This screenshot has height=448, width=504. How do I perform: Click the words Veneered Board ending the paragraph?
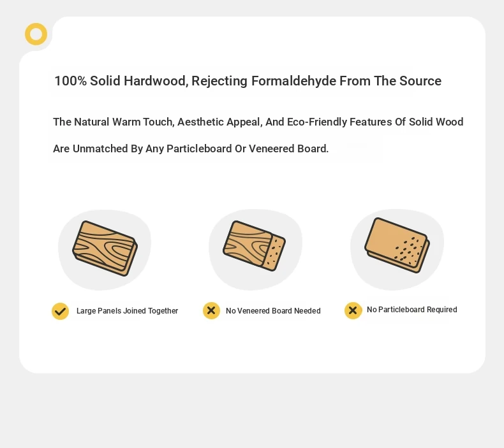coord(288,148)
